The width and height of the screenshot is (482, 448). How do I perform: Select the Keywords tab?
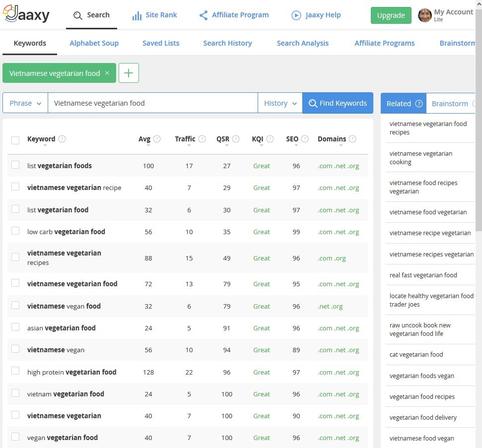pyautogui.click(x=30, y=43)
